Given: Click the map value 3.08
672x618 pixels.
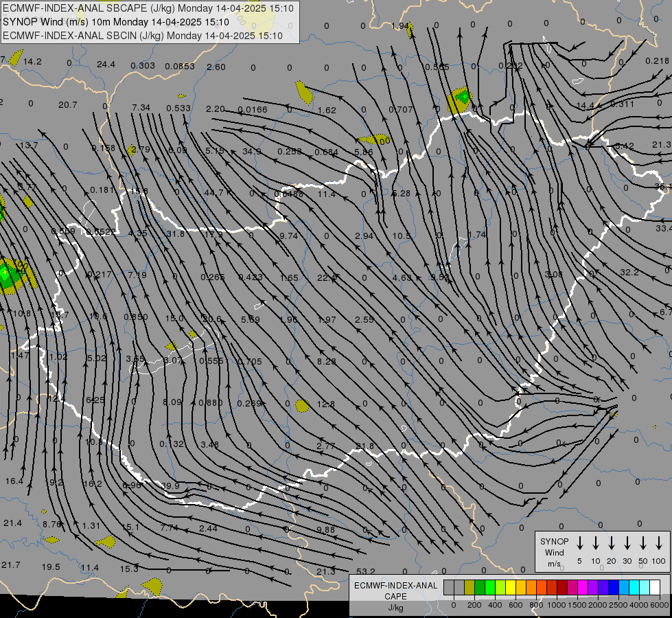Looking at the screenshot, I should coord(553,274).
